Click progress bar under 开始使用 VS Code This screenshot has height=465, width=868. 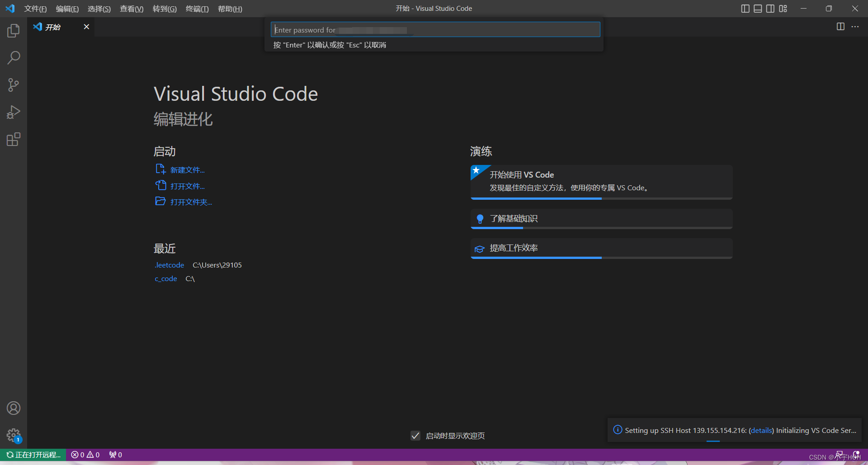pyautogui.click(x=601, y=198)
